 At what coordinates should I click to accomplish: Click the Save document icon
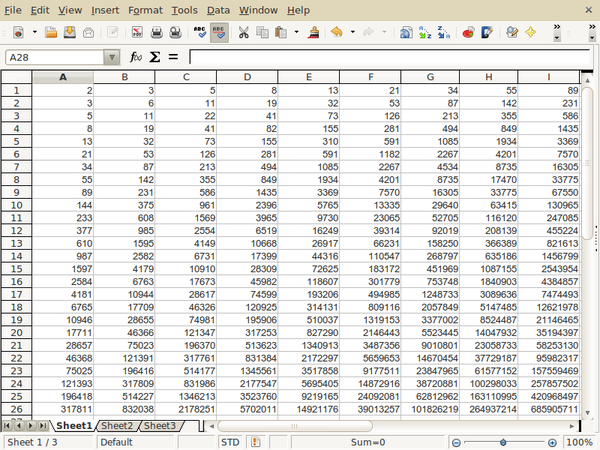point(70,33)
